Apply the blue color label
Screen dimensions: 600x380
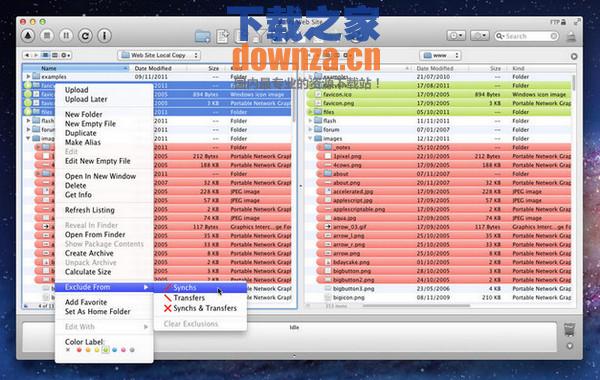point(114,350)
